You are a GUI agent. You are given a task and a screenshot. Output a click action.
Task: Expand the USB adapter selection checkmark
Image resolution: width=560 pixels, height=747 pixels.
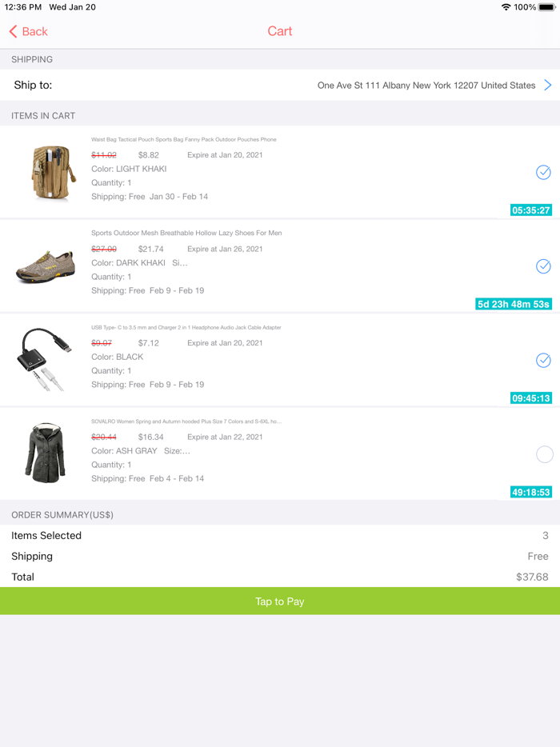(x=544, y=361)
